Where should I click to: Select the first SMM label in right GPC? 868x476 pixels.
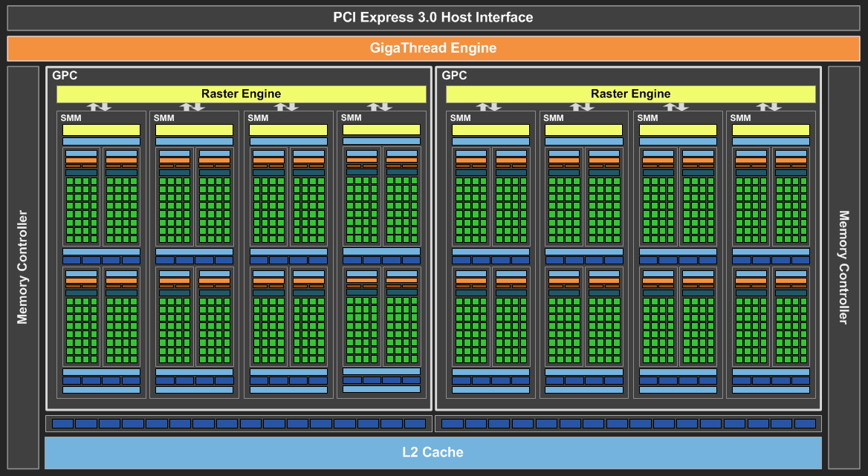(460, 118)
